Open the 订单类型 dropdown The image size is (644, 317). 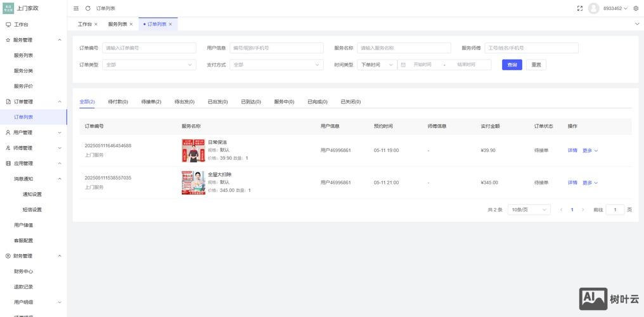tap(149, 65)
